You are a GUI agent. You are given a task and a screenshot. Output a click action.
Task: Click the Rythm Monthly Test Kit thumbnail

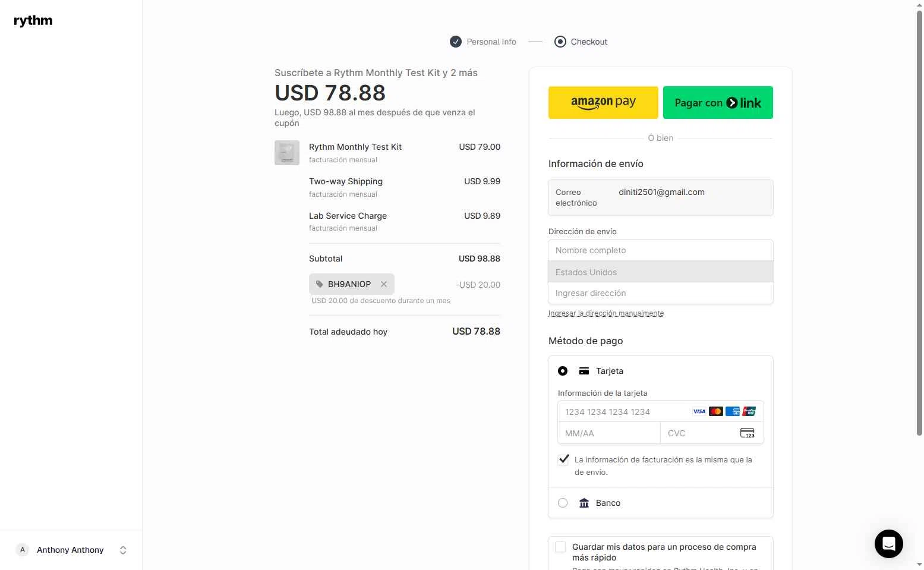point(287,153)
